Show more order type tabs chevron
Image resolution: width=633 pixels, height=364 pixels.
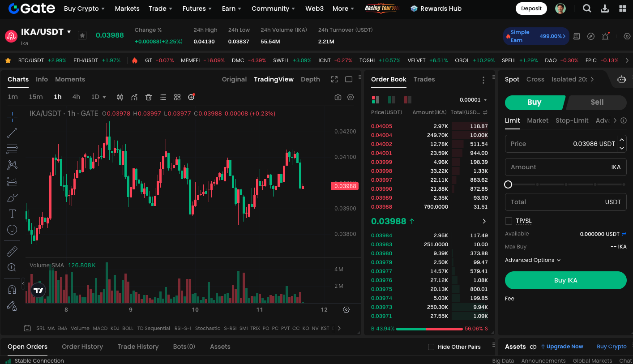pyautogui.click(x=615, y=120)
